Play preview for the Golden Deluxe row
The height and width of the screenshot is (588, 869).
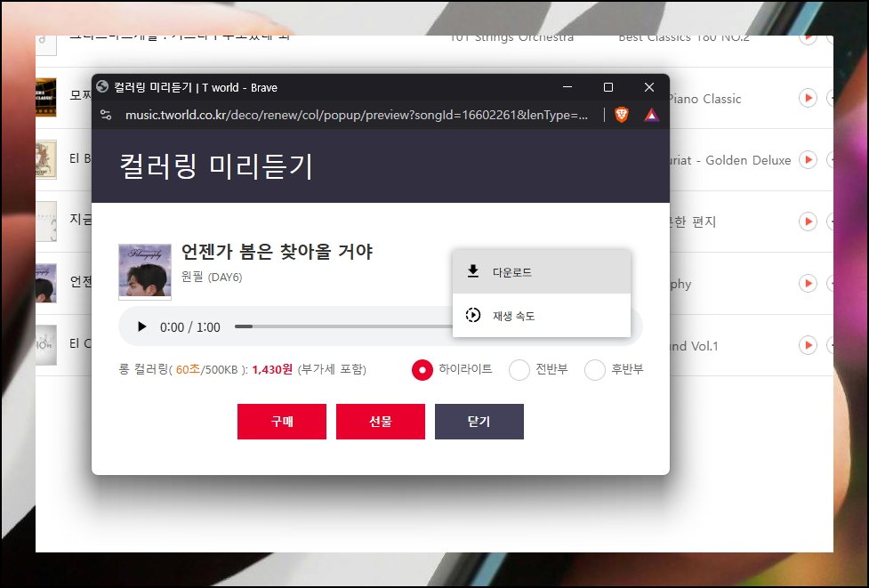pos(808,159)
